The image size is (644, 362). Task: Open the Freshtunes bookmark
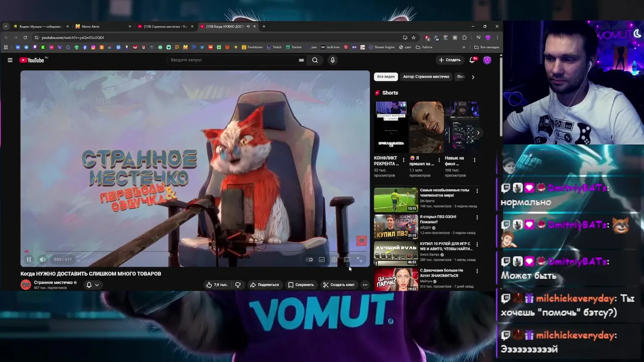[252, 47]
